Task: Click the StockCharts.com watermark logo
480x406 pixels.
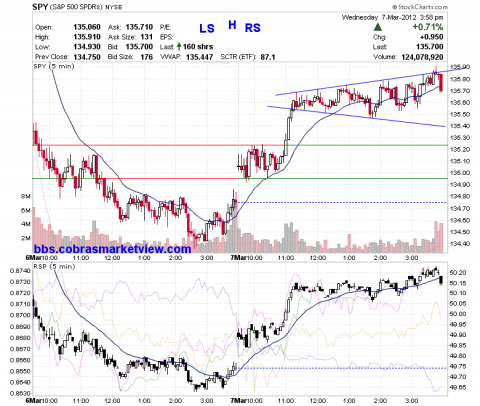Action: [x=420, y=7]
